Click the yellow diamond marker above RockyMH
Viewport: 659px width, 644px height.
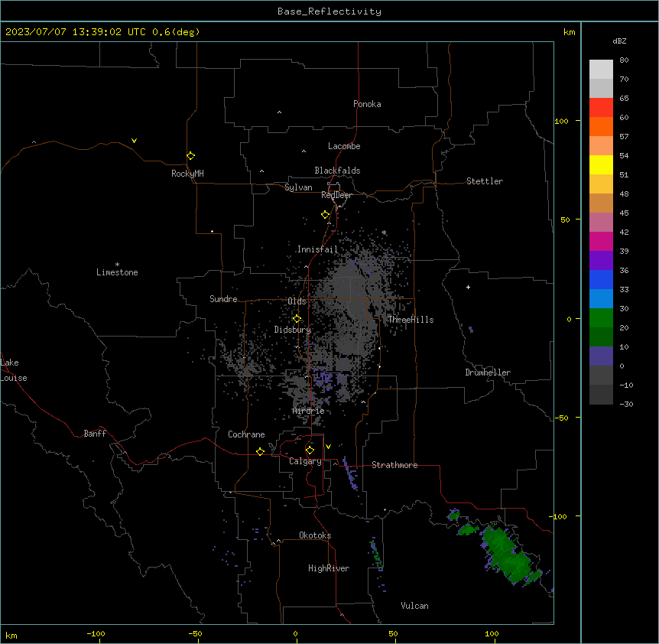click(190, 156)
